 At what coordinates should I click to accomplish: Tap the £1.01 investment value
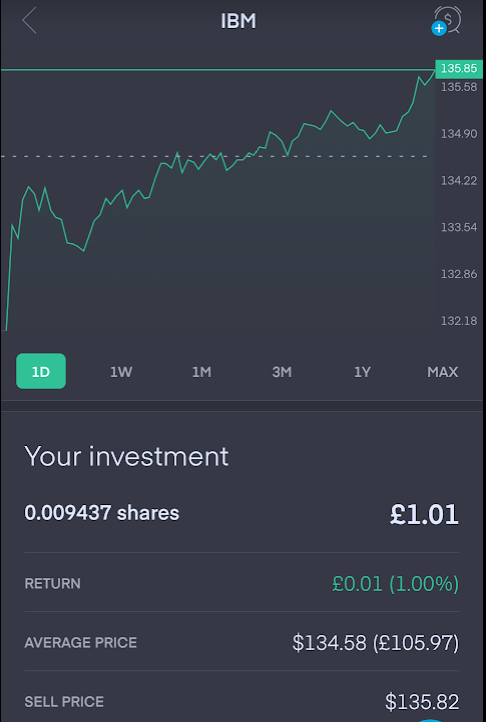(x=424, y=514)
